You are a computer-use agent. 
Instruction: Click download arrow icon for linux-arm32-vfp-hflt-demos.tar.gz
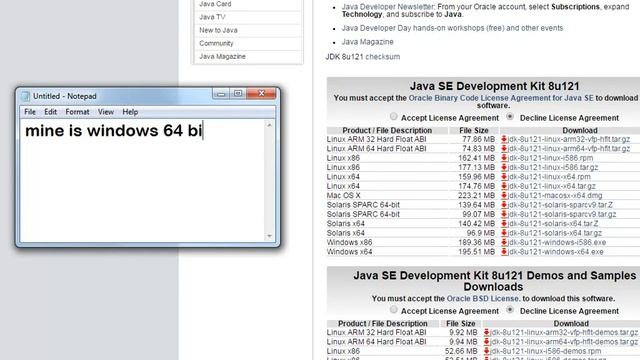pyautogui.click(x=487, y=332)
